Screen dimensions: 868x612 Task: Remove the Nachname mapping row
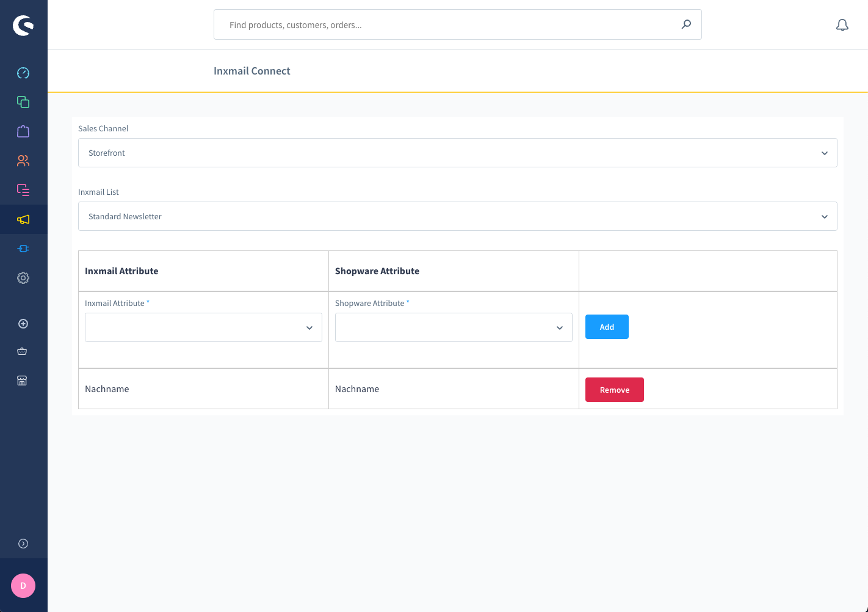click(615, 390)
